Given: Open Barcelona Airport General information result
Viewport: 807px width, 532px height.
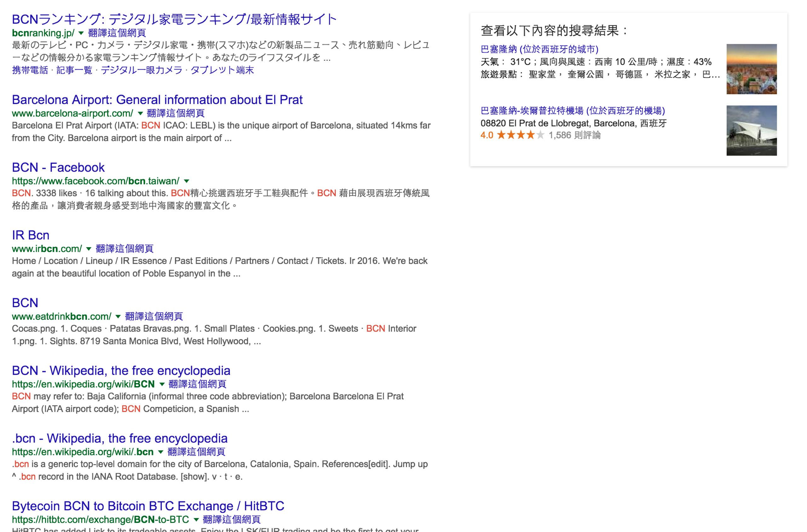Looking at the screenshot, I should pyautogui.click(x=157, y=100).
